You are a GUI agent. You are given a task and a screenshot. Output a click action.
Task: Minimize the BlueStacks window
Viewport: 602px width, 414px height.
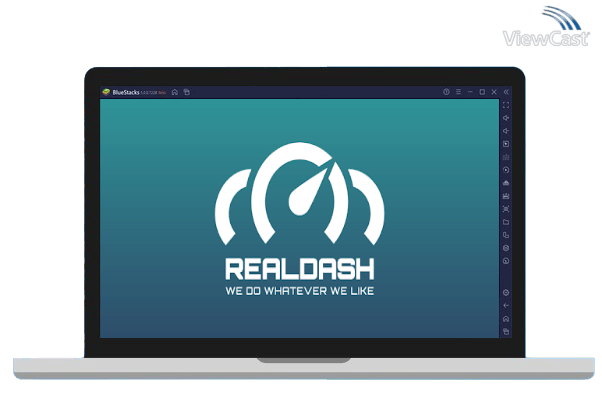(x=470, y=92)
